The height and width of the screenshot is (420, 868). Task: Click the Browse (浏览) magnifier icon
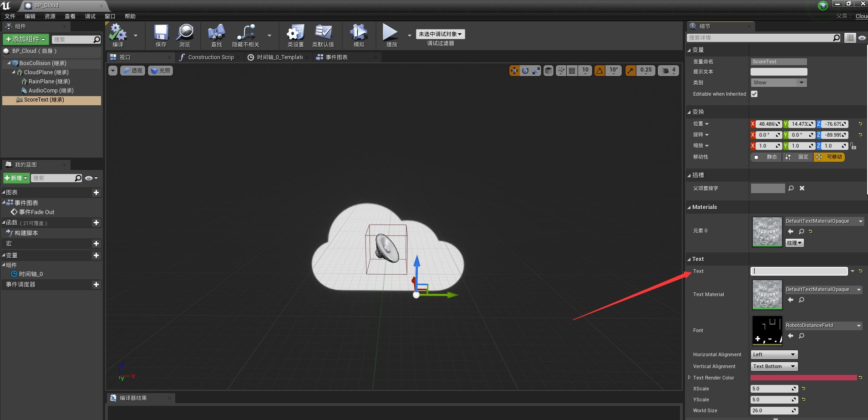pos(185,33)
